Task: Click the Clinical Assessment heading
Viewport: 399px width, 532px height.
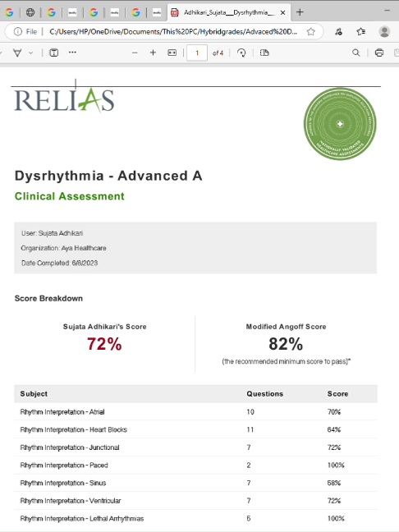Action: pos(70,196)
